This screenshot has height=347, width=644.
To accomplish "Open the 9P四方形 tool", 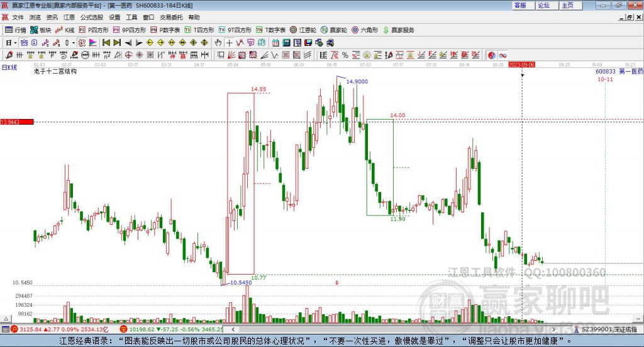I will point(130,30).
